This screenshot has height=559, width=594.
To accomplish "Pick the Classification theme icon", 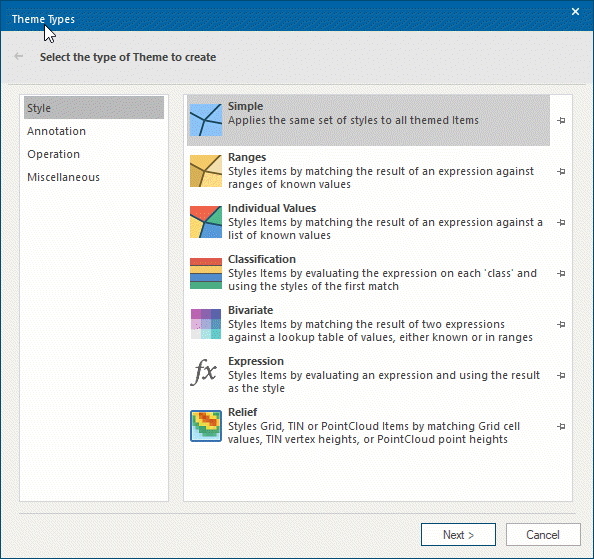I will pyautogui.click(x=206, y=273).
